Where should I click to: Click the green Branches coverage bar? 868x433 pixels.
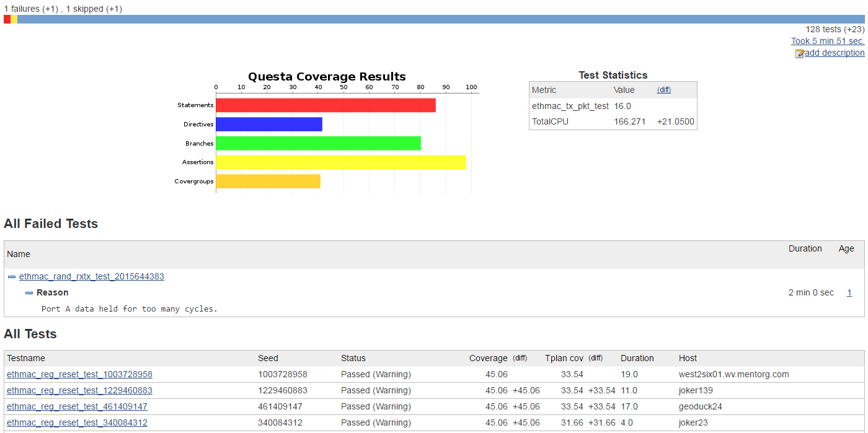click(x=318, y=143)
